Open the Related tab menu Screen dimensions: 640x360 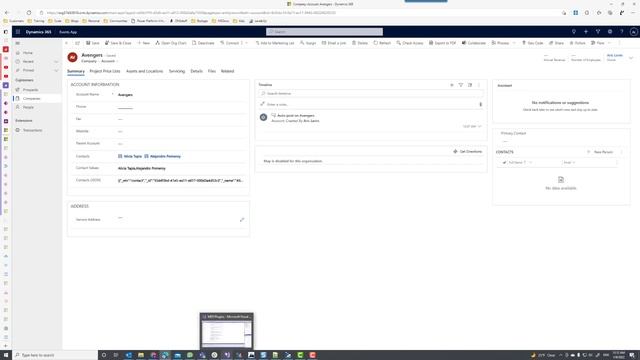coord(227,71)
